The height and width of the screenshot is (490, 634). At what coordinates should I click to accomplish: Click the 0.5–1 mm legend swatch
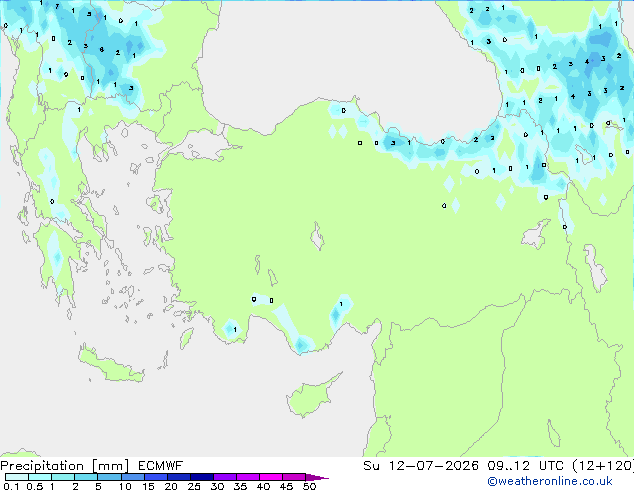click(40, 477)
